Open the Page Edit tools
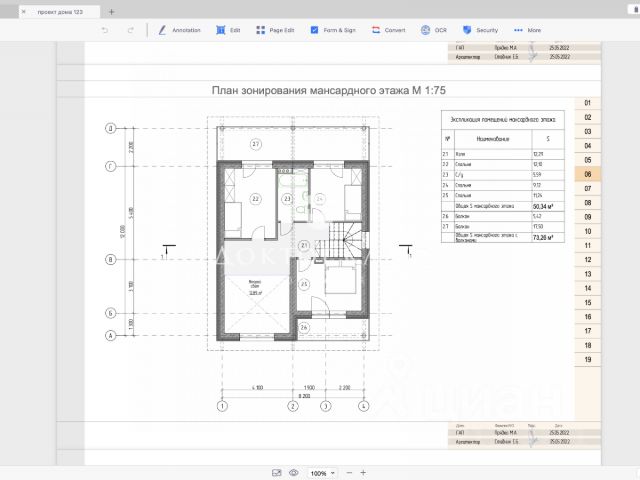The height and width of the screenshot is (480, 640). [x=275, y=30]
